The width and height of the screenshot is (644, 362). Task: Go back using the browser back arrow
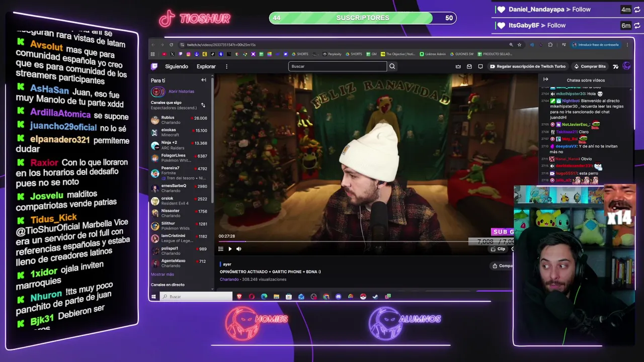tap(153, 45)
